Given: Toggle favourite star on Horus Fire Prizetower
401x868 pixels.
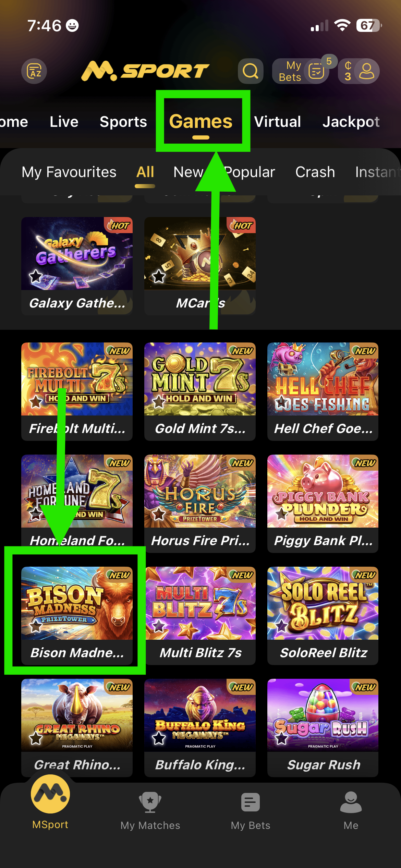Looking at the screenshot, I should pos(159,514).
